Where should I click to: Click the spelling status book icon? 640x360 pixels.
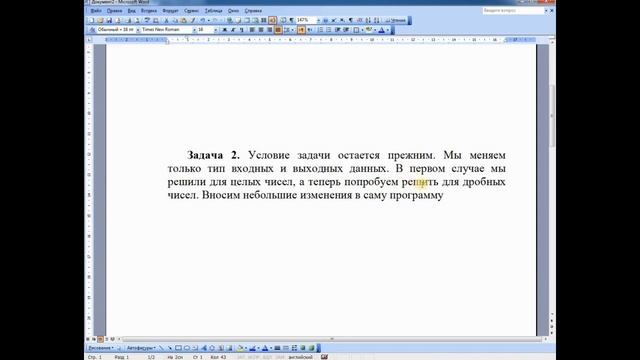pyautogui.click(x=324, y=357)
